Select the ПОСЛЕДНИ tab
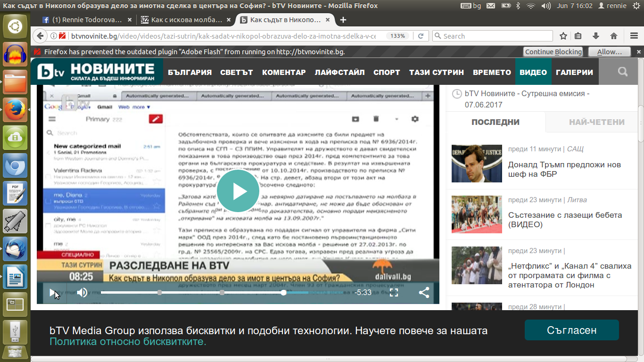 (x=495, y=122)
